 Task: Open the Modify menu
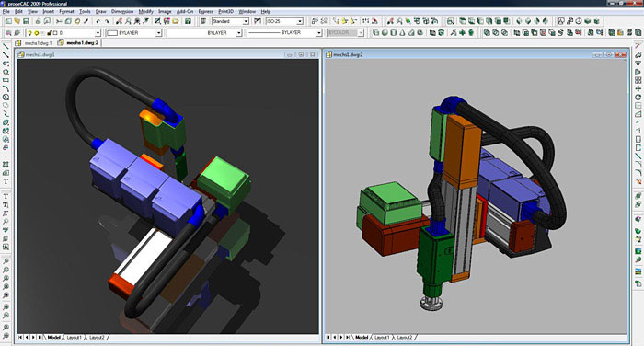(x=145, y=12)
